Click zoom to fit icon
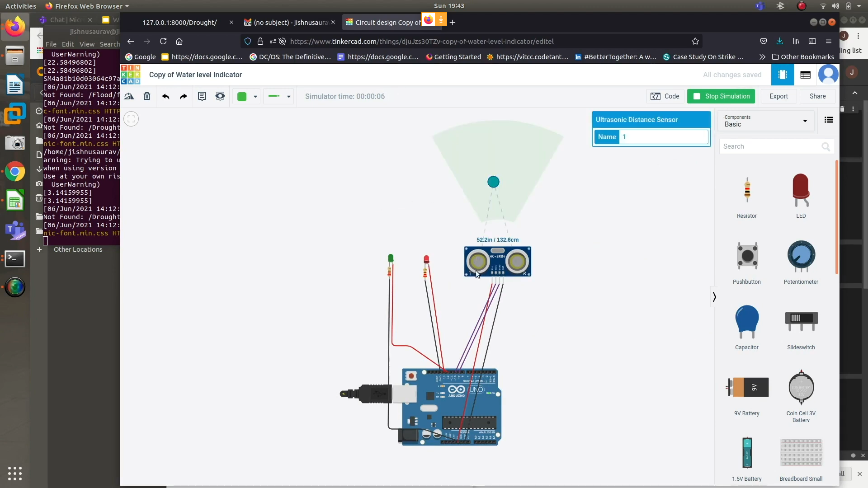Image resolution: width=868 pixels, height=488 pixels. (x=131, y=119)
